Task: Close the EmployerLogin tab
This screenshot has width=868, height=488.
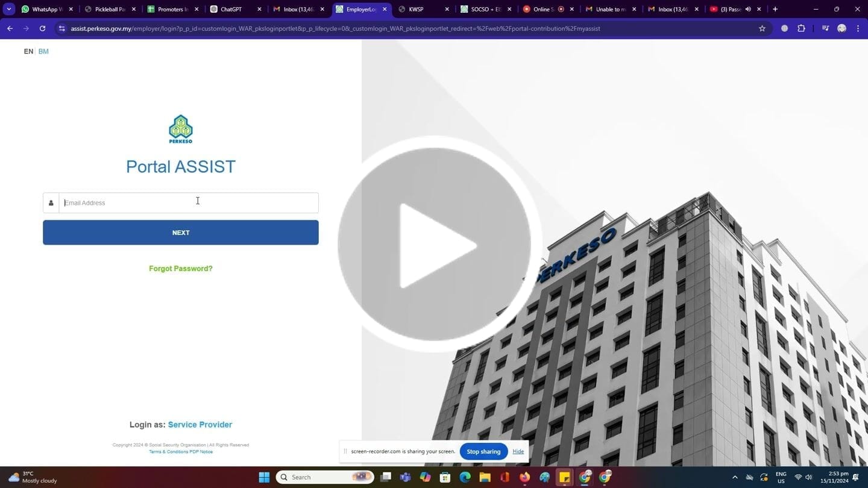Action: click(x=385, y=9)
